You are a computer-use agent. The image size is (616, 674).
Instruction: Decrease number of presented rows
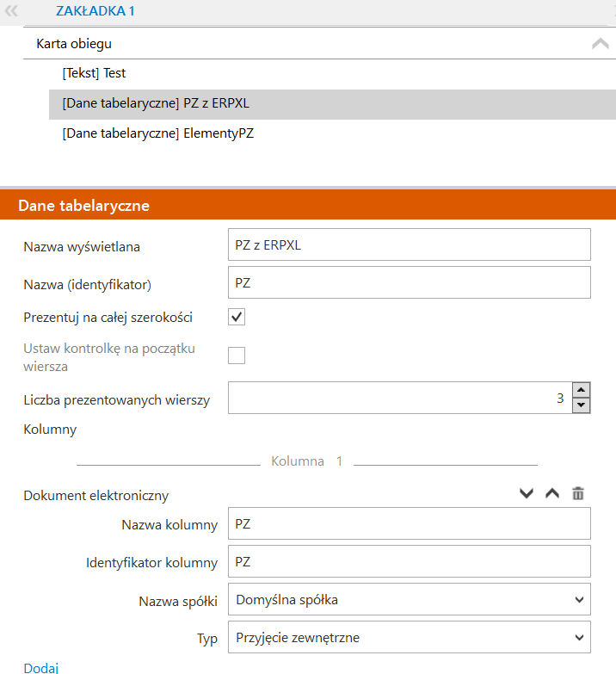pos(582,405)
